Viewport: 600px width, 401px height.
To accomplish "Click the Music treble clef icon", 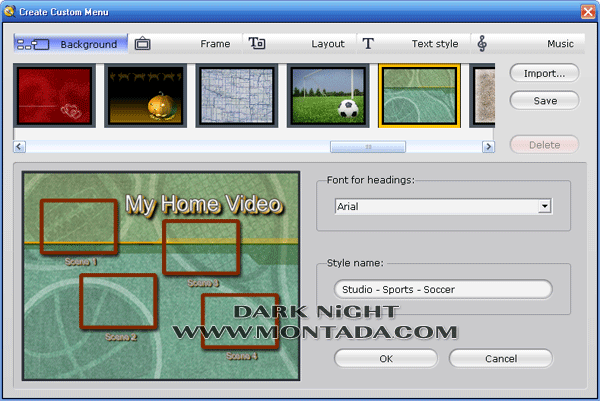I will [482, 44].
